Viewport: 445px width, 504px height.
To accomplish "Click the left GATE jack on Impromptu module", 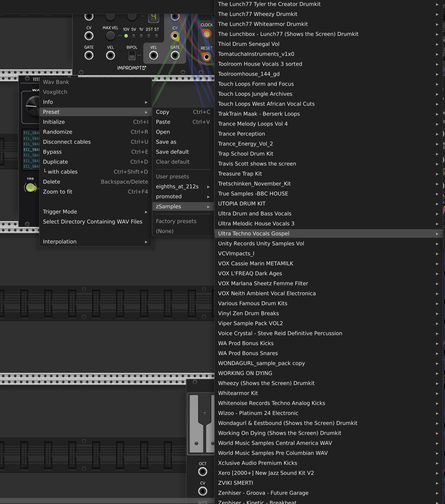I will point(89,56).
